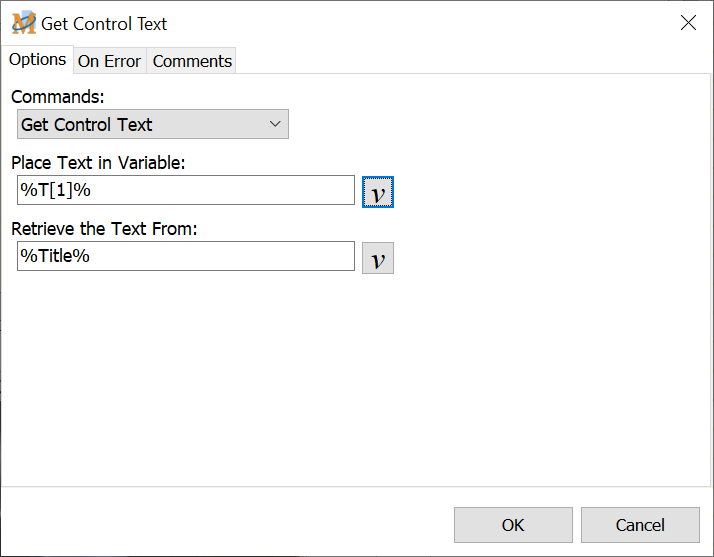Click the "Retrieve the Text From:" label
This screenshot has height=557, width=714.
[104, 229]
